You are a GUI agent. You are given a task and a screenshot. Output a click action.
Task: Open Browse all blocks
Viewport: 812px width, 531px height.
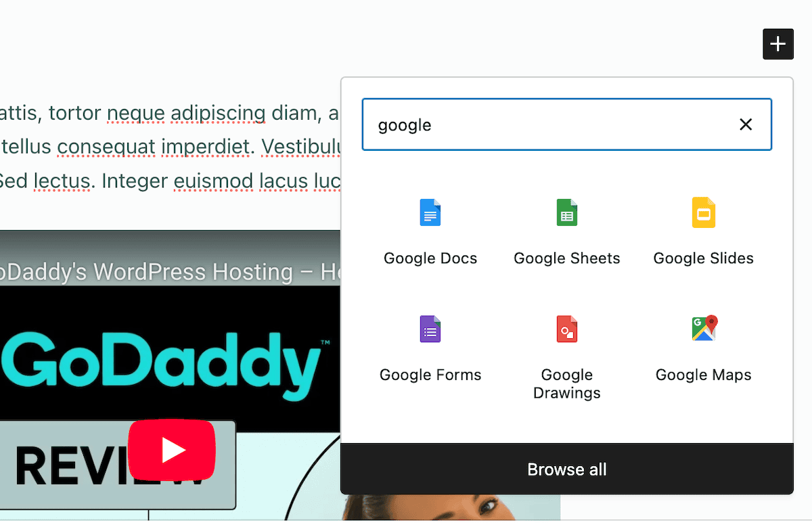pyautogui.click(x=567, y=469)
